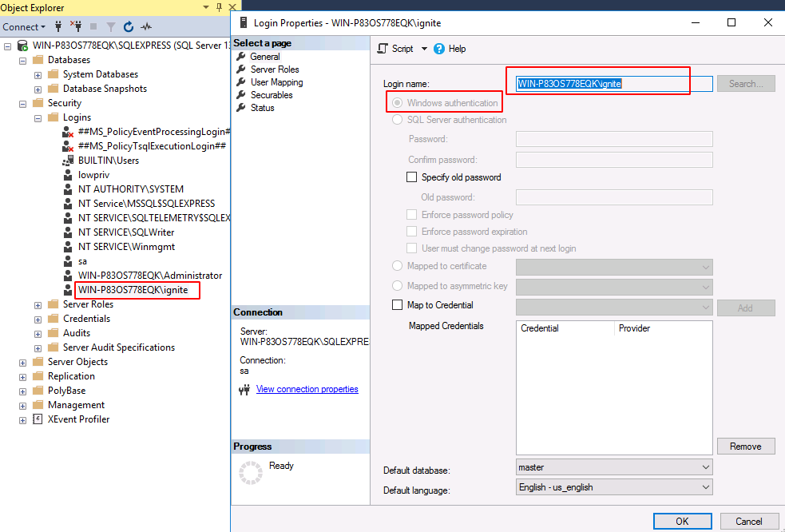
Task: Click the wrench icon beside Server Roles page
Action: pos(241,69)
